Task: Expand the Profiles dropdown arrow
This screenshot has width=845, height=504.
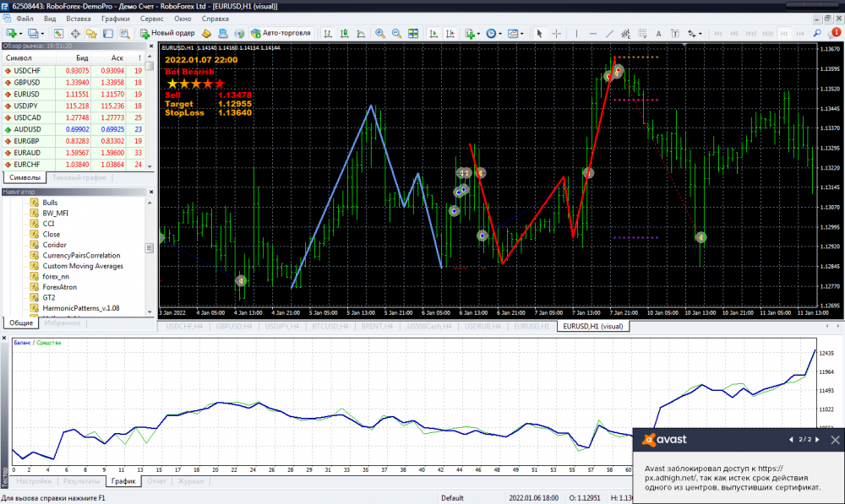Action: pos(42,34)
